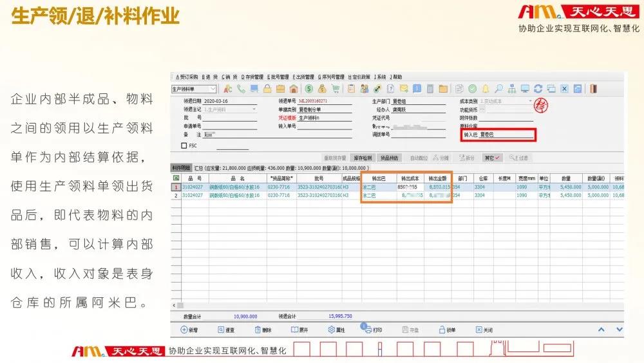644x363 pixels.
Task: Click 关闭 close in bottom bar
Action: click(484, 330)
